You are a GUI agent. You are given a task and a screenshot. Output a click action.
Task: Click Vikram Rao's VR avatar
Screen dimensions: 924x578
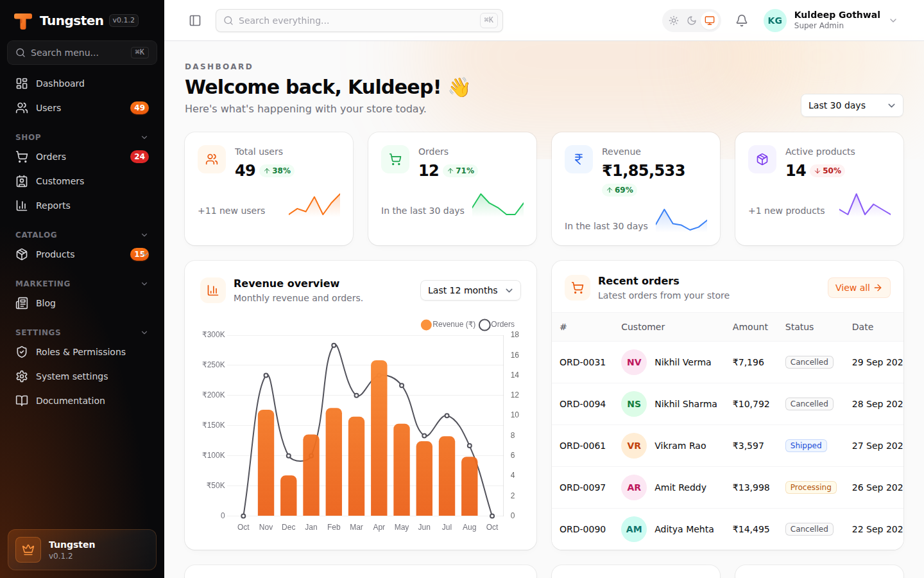tap(634, 446)
